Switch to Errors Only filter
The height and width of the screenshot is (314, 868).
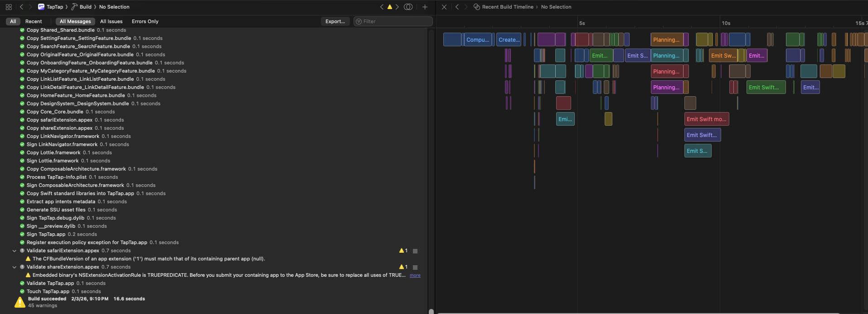(145, 21)
